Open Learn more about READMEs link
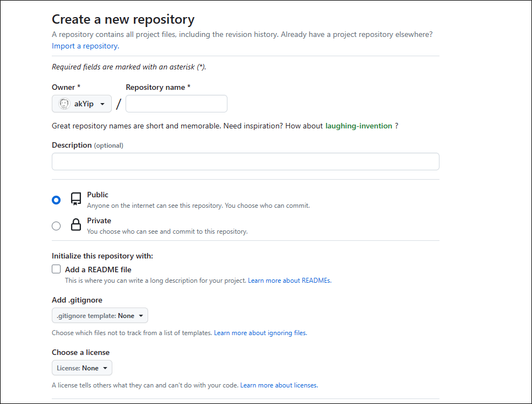This screenshot has height=404, width=532. click(x=290, y=281)
